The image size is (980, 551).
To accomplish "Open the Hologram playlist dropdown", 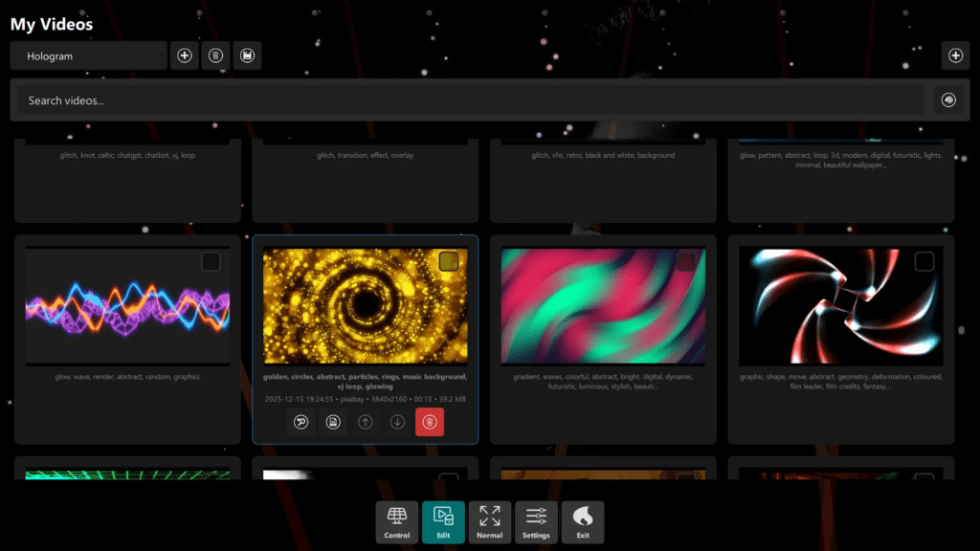I will click(x=89, y=56).
